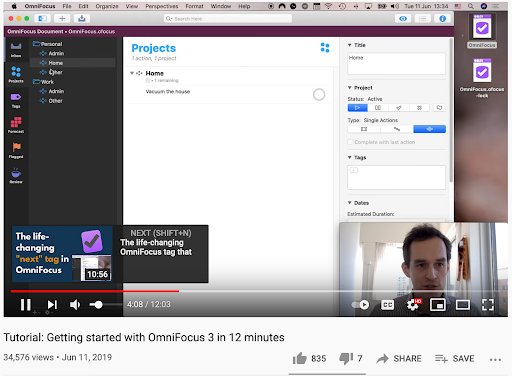Open the Format menu
The image size is (512, 376).
coord(194,6)
